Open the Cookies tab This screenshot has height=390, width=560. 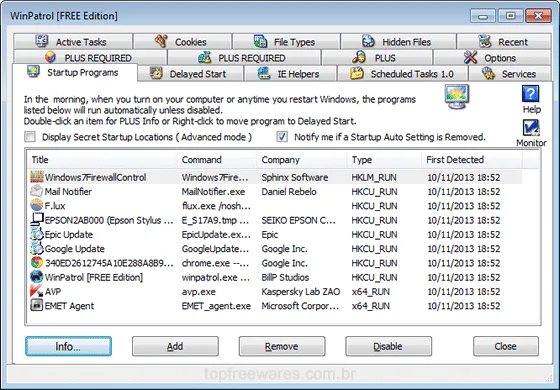coord(182,41)
